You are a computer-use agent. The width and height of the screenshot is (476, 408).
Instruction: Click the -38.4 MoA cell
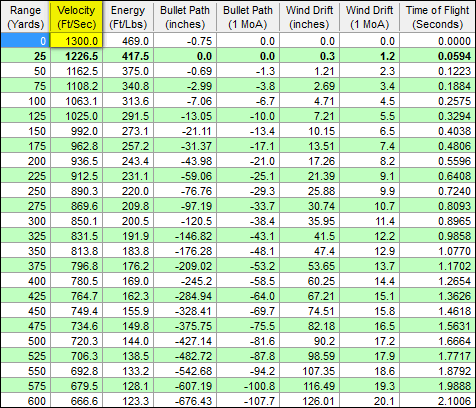coord(248,221)
